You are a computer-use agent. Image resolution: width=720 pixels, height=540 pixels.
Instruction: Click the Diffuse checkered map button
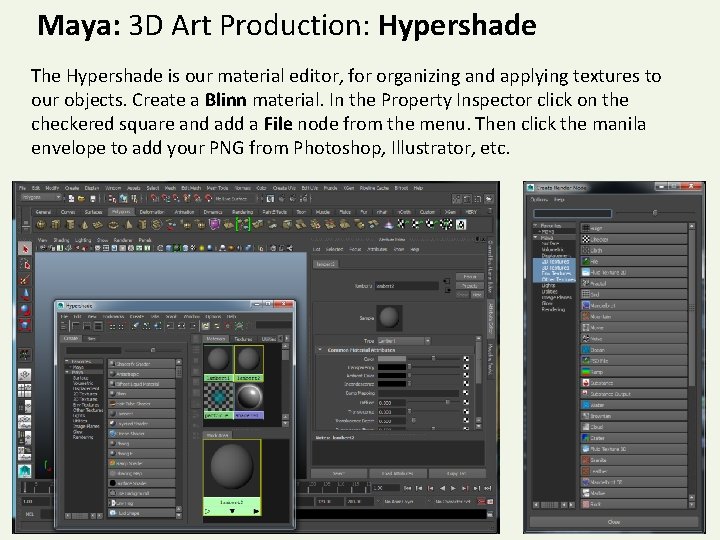point(466,402)
